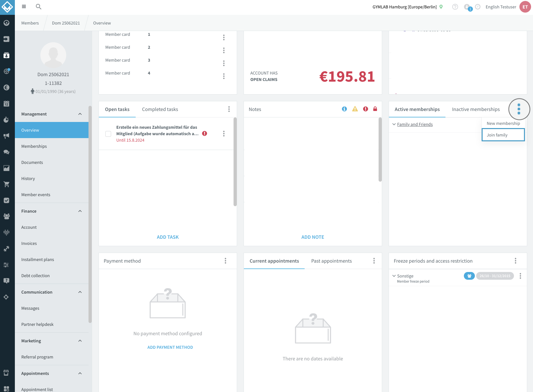Open the members card sidebar icon
The height and width of the screenshot is (392, 533).
click(6, 55)
